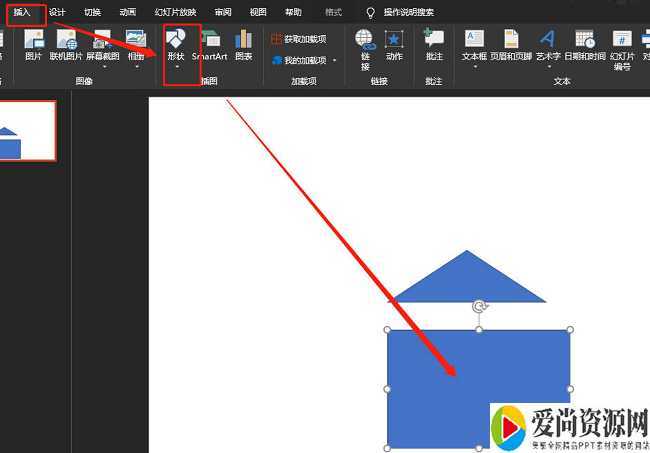Click the 图片 (Picture) insert icon

[33, 46]
